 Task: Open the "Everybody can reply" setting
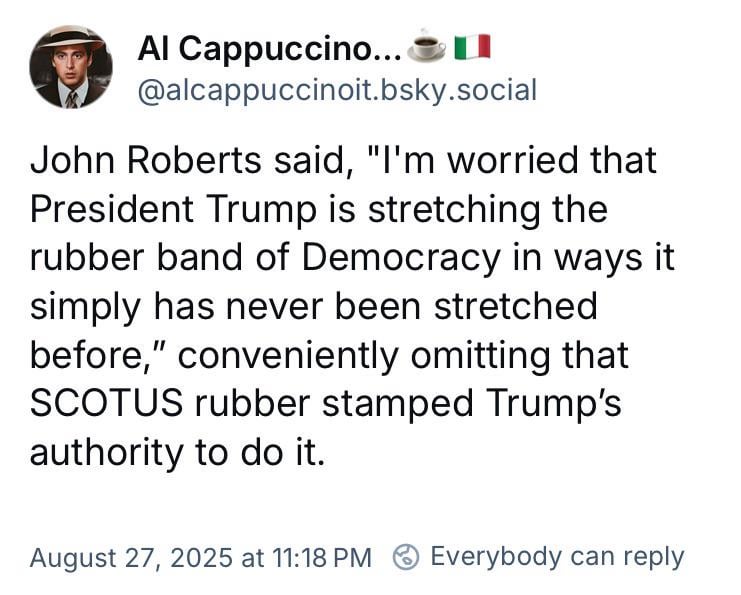pos(556,556)
